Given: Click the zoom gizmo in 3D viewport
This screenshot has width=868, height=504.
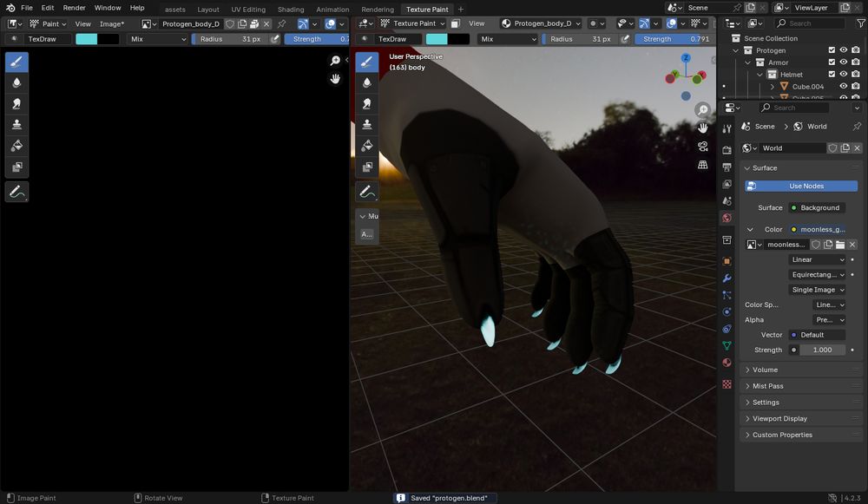Looking at the screenshot, I should click(x=702, y=110).
